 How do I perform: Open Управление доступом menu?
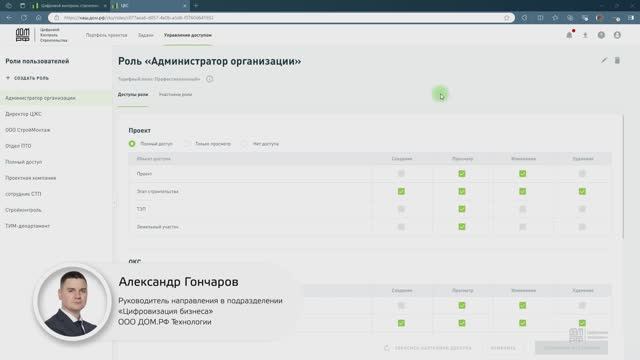pyautogui.click(x=188, y=36)
